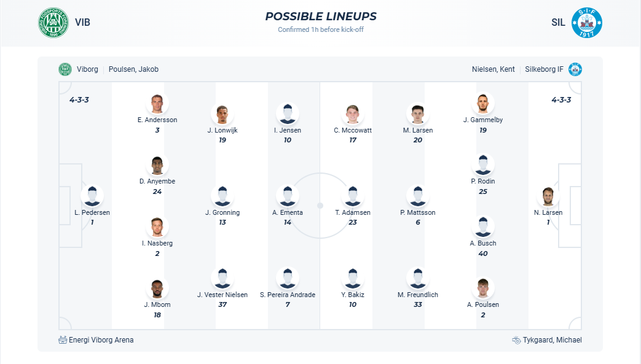The width and height of the screenshot is (641, 364).
Task: Click the small Viborg logo in the coach bar
Action: point(63,69)
